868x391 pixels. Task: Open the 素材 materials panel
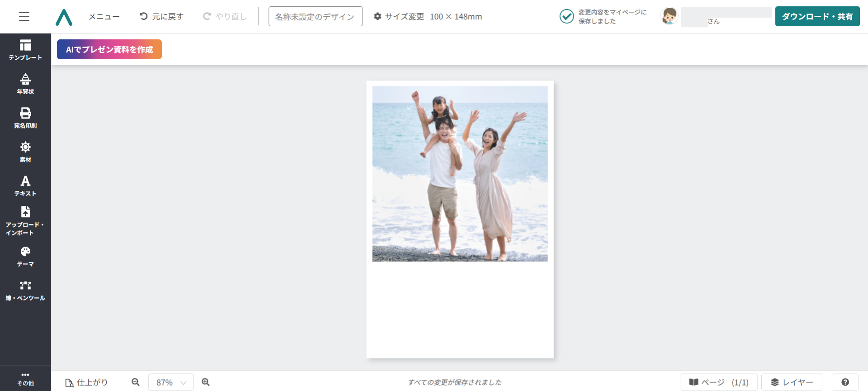25,152
